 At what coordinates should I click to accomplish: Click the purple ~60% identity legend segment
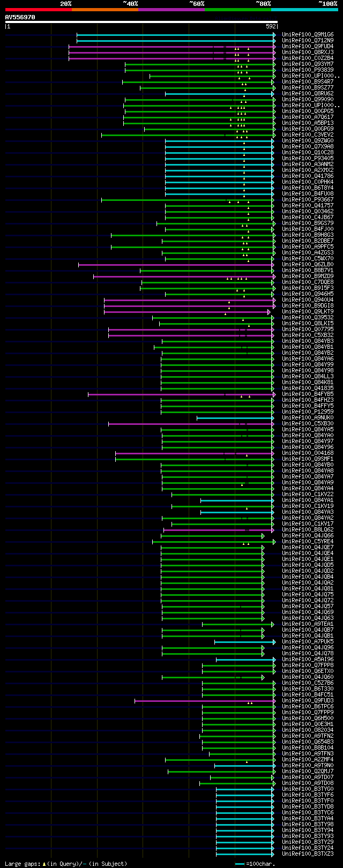point(171,10)
